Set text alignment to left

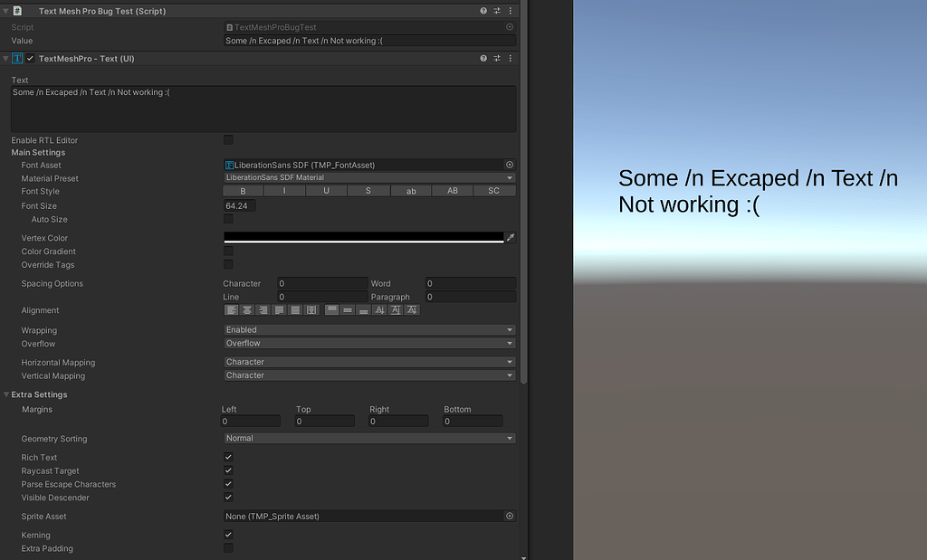click(231, 309)
